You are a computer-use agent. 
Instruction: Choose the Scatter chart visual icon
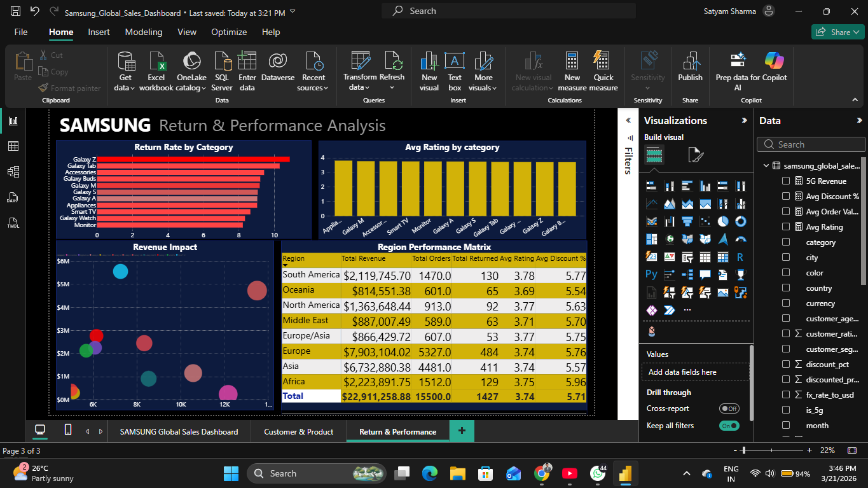(x=705, y=221)
